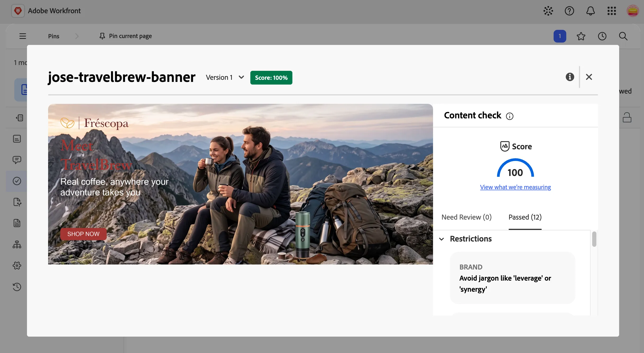Select the Avoid jargon brand restriction card
Screen dimensions: 644x353
tap(512, 278)
